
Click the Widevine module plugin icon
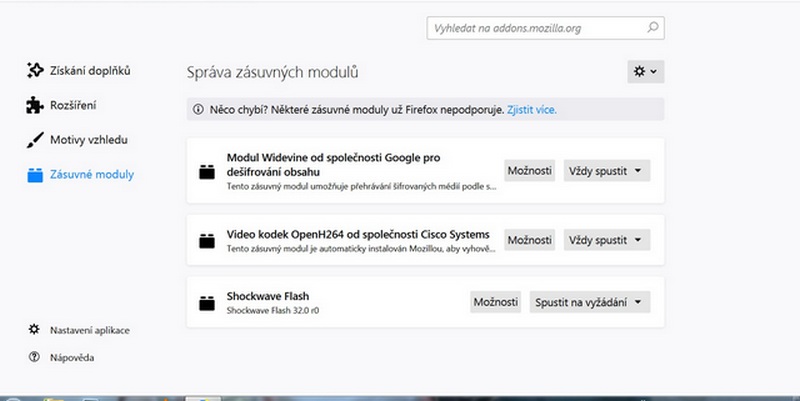point(207,171)
